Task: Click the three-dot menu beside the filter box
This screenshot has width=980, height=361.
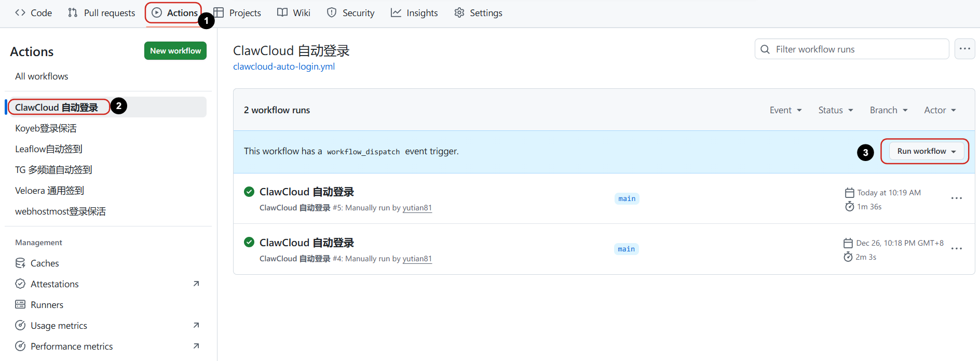Action: [964, 49]
